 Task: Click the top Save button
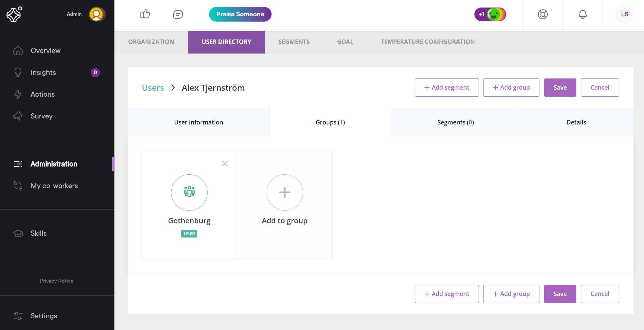click(560, 88)
